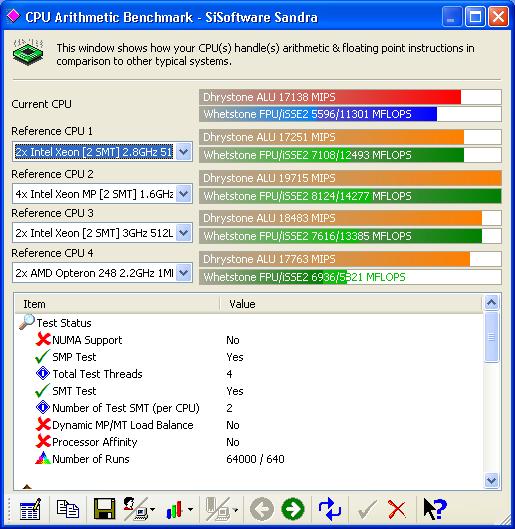This screenshot has height=529, width=515.
Task: Click the grey OK checkmark icon
Action: (367, 509)
